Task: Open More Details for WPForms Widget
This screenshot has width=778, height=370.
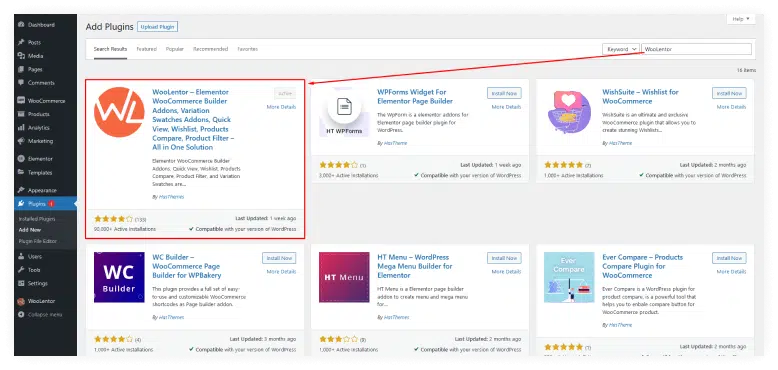Action: click(507, 107)
